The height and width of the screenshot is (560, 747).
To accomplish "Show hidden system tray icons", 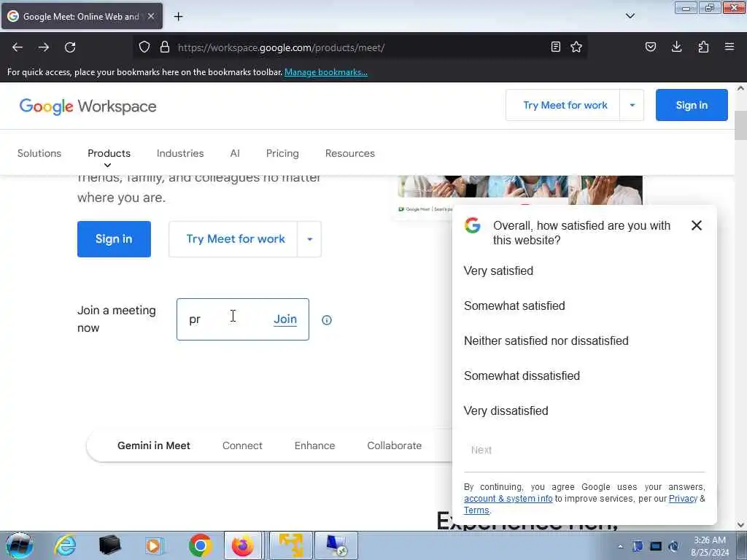I will click(620, 546).
